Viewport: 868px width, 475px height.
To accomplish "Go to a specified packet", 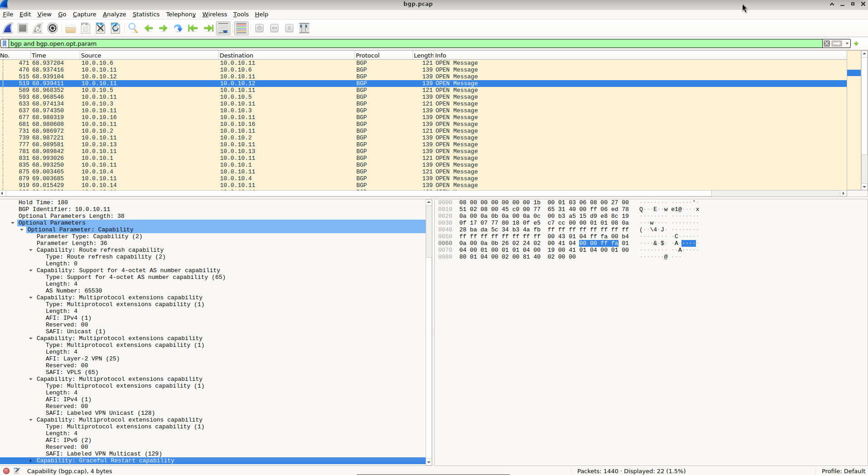I will pyautogui.click(x=178, y=28).
